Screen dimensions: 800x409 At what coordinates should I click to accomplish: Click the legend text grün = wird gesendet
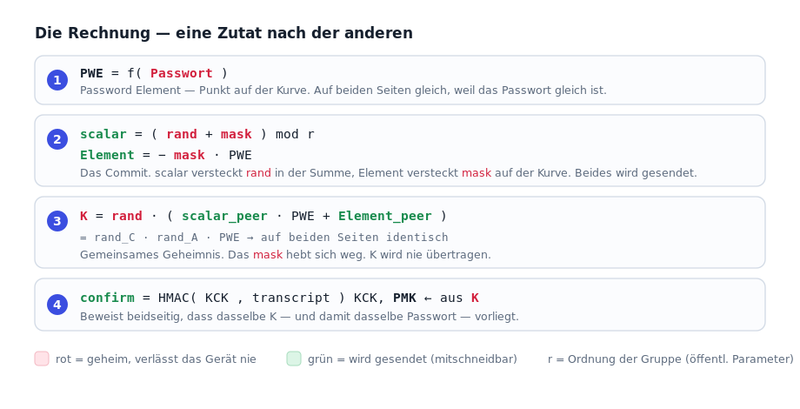pos(412,359)
